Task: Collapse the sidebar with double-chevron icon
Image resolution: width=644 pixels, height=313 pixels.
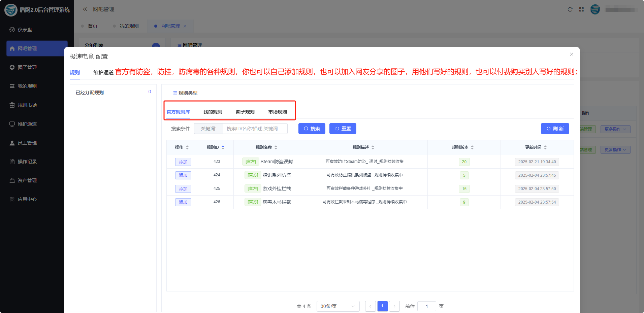Action: click(x=85, y=9)
